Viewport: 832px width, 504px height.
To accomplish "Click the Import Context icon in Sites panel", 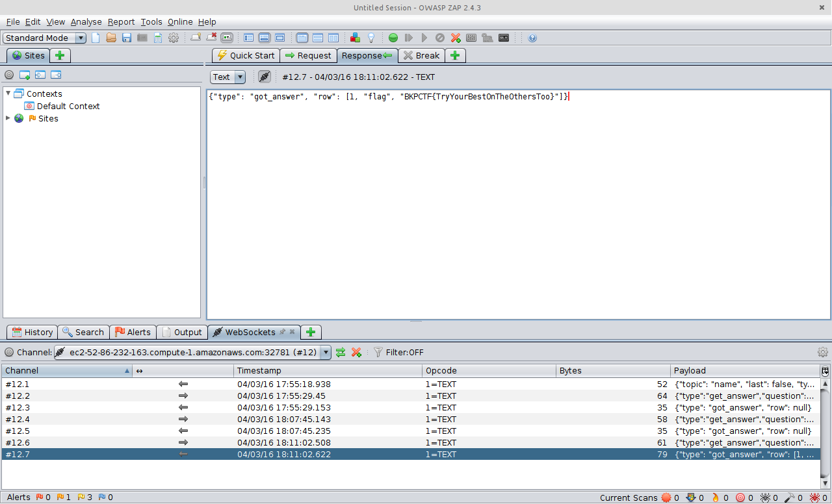I will tap(40, 75).
